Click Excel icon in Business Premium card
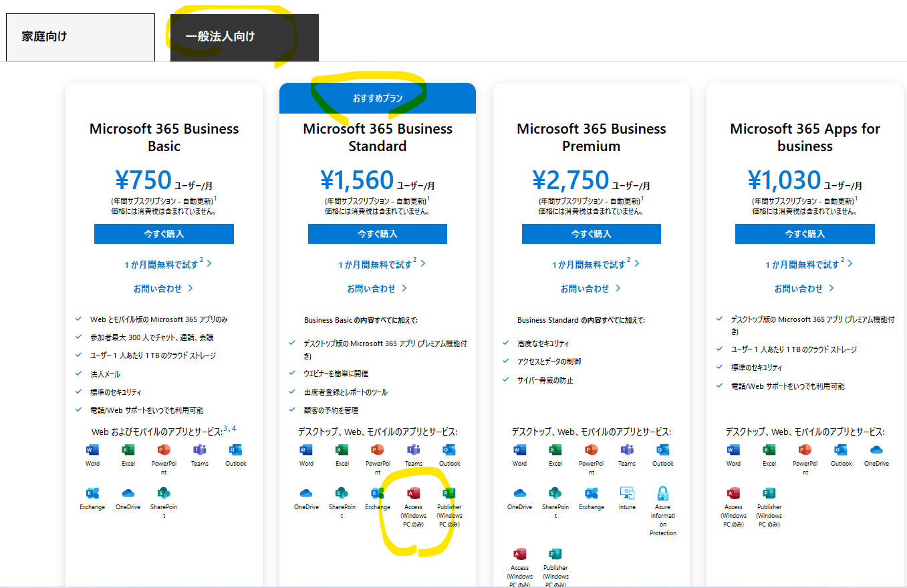This screenshot has width=907, height=588. [x=555, y=450]
